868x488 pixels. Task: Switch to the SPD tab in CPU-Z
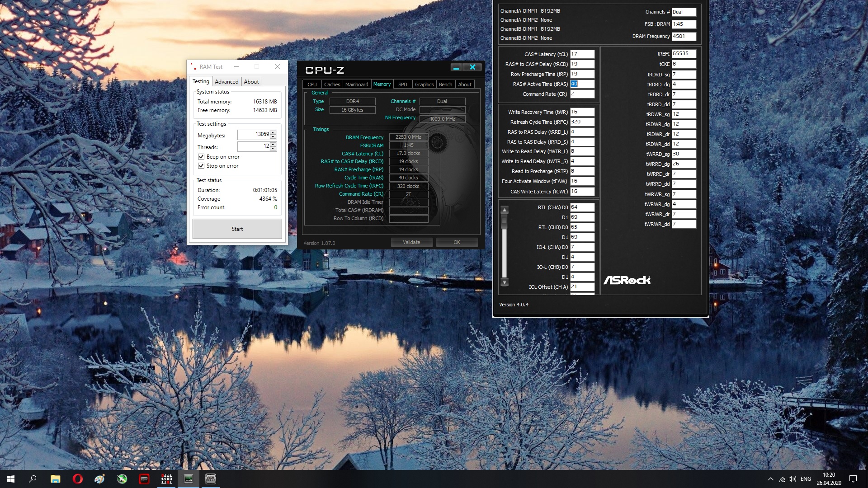pos(402,84)
